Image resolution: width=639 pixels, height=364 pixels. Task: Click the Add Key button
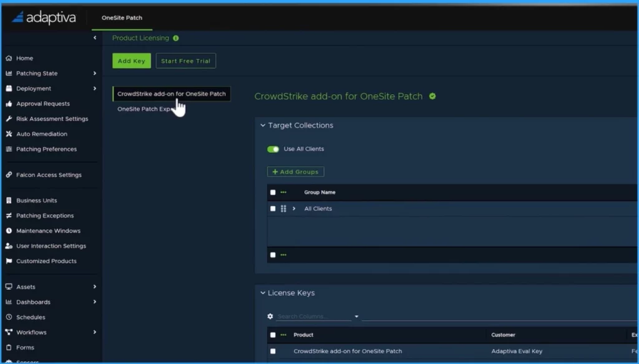[132, 60]
